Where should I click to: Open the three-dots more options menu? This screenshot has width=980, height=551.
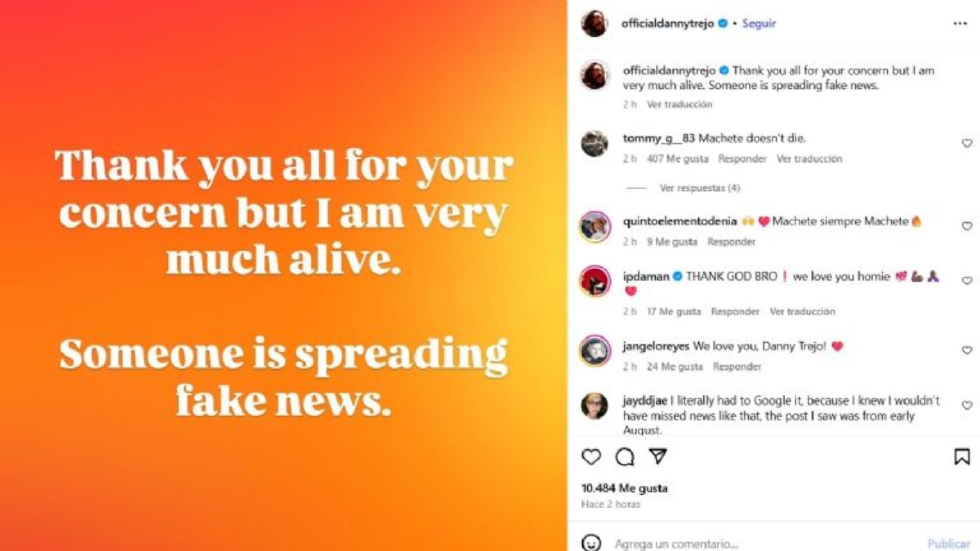[960, 24]
